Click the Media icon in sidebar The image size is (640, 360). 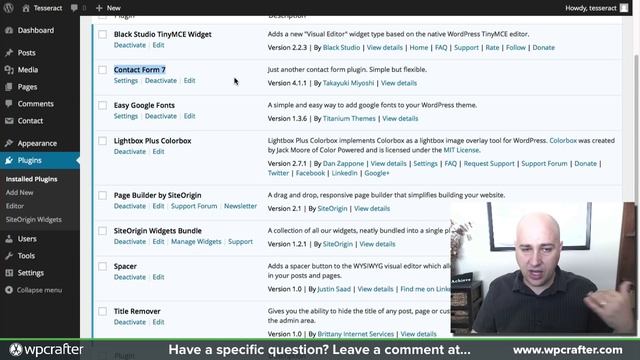coord(9,70)
